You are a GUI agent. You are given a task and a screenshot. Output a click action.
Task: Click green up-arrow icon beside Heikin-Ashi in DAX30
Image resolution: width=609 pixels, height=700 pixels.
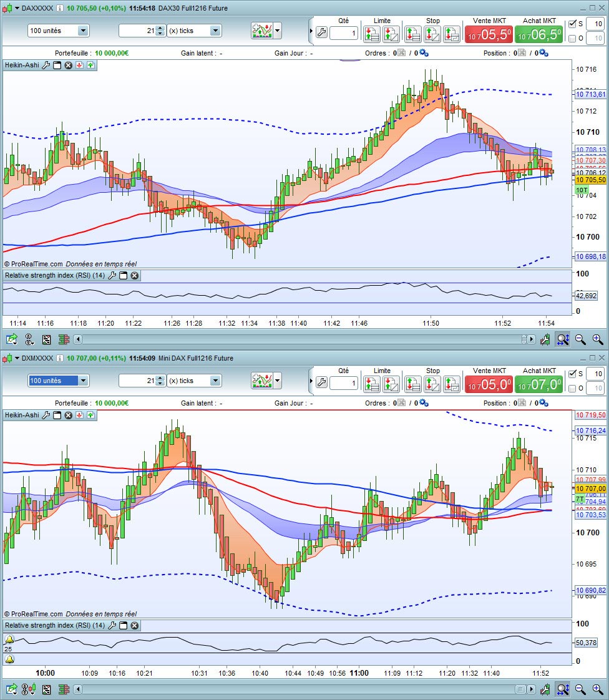point(90,65)
